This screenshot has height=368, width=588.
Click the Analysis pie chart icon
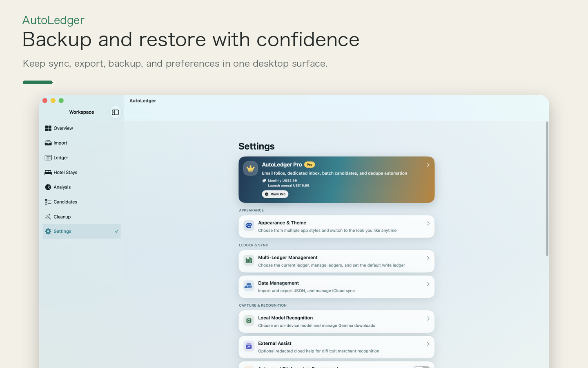(x=48, y=187)
